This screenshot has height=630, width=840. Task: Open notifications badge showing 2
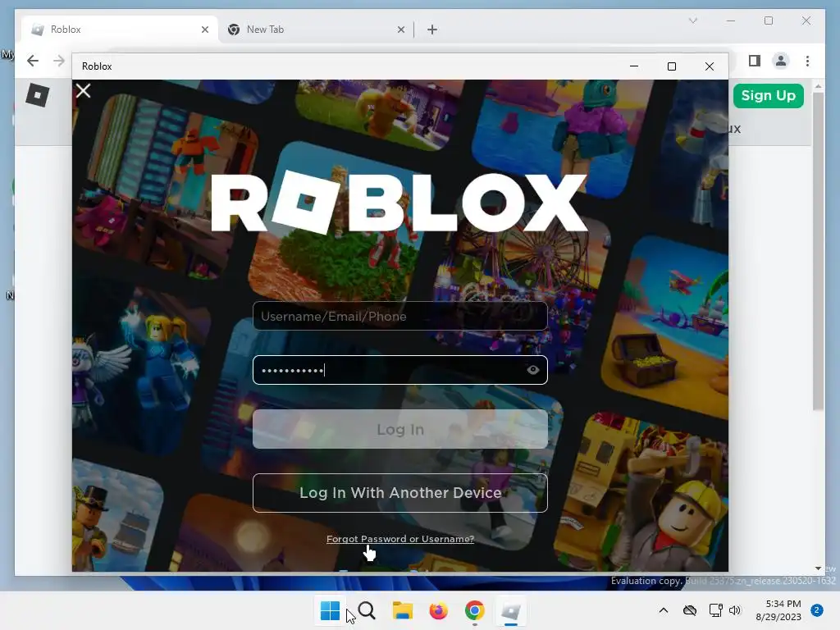point(817,610)
